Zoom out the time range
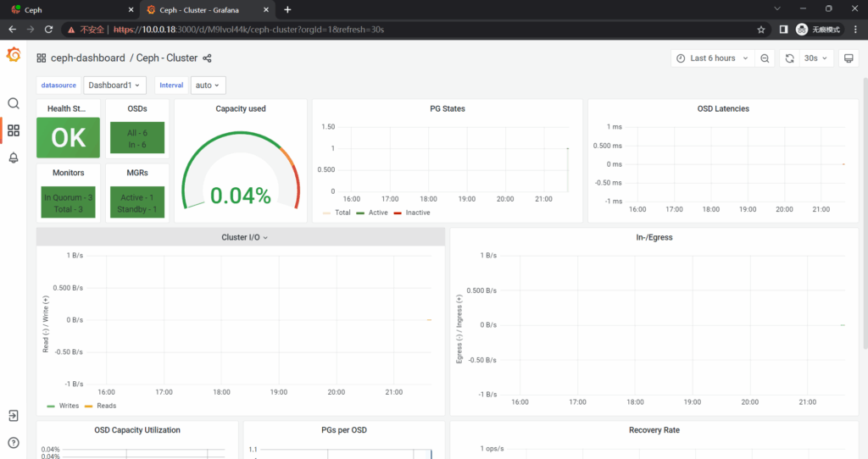Screen dimensions: 868x459 coord(765,58)
